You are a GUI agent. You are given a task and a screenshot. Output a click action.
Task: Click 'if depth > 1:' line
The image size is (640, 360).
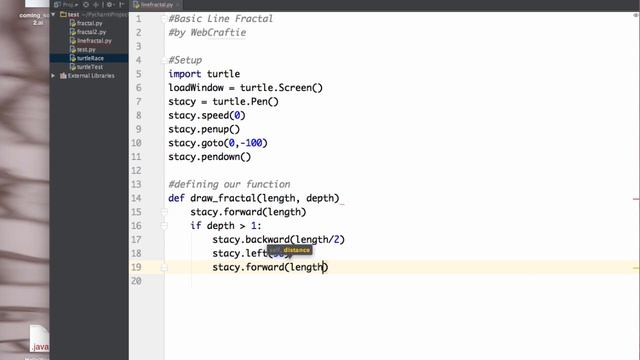[x=226, y=226]
